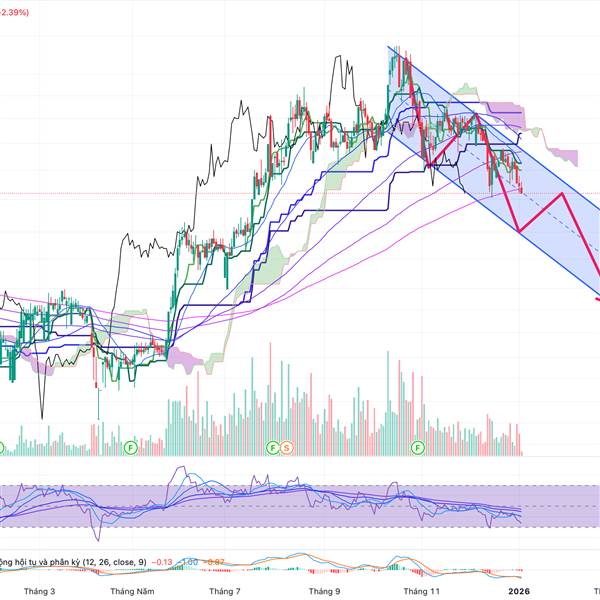Click the F marker above Tháng Năm label
Screen dimensions: 600x600
point(130,447)
